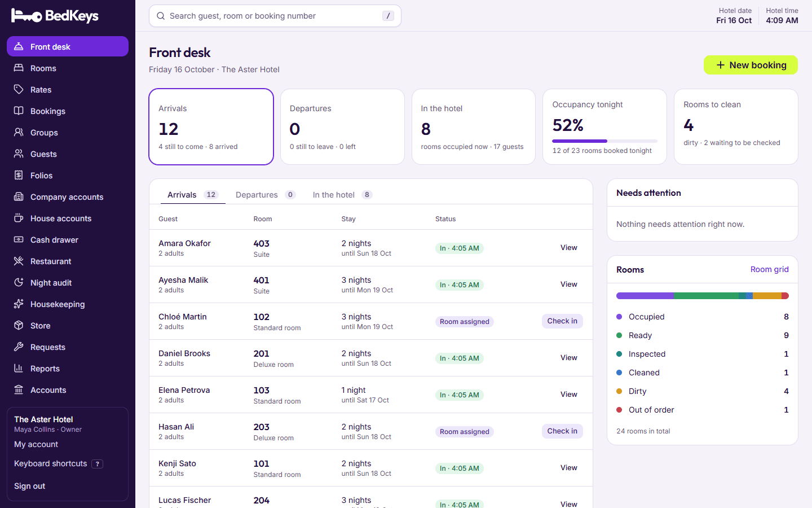Click the Groups people icon
Viewport: 812px width, 508px height.
(19, 132)
